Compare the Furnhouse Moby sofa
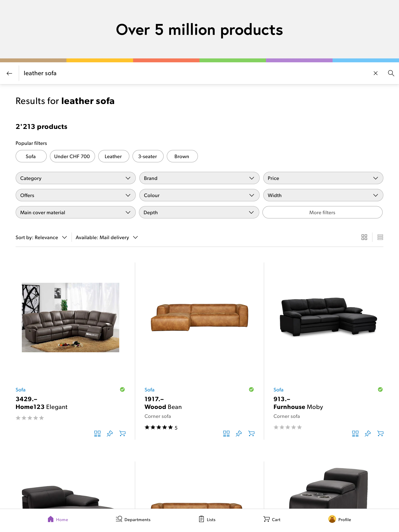This screenshot has width=399, height=532. coord(355,433)
